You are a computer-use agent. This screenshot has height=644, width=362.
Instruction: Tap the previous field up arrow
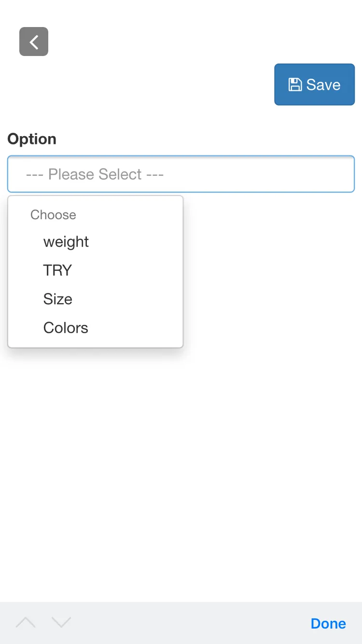pyautogui.click(x=26, y=623)
